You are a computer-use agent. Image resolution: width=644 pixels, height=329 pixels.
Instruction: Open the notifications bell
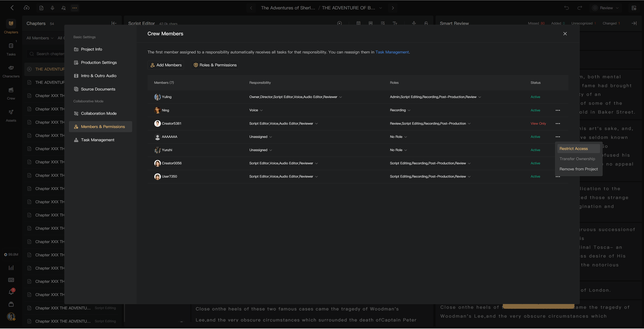(x=11, y=292)
